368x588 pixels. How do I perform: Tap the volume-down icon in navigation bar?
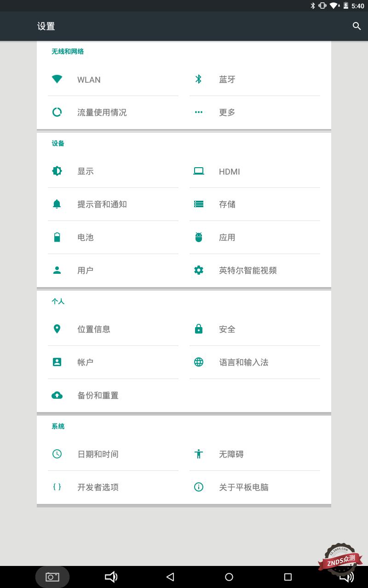coord(111,577)
